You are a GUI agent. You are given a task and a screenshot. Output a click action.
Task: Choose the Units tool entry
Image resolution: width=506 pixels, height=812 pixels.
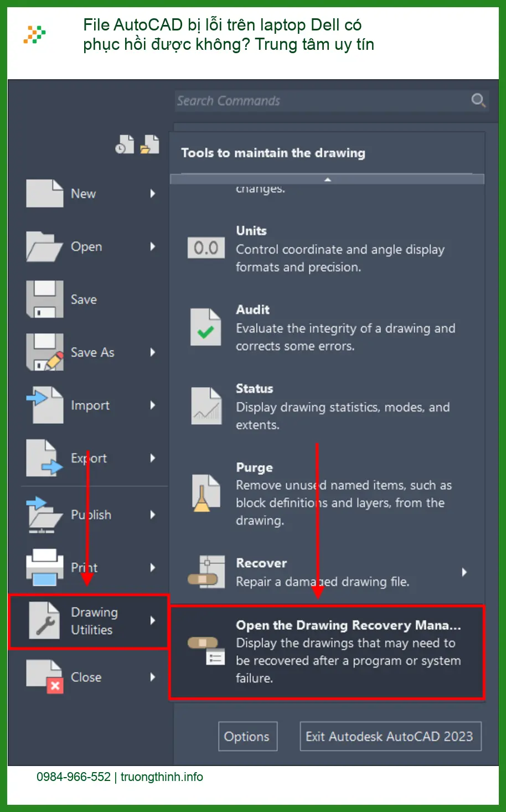327,248
